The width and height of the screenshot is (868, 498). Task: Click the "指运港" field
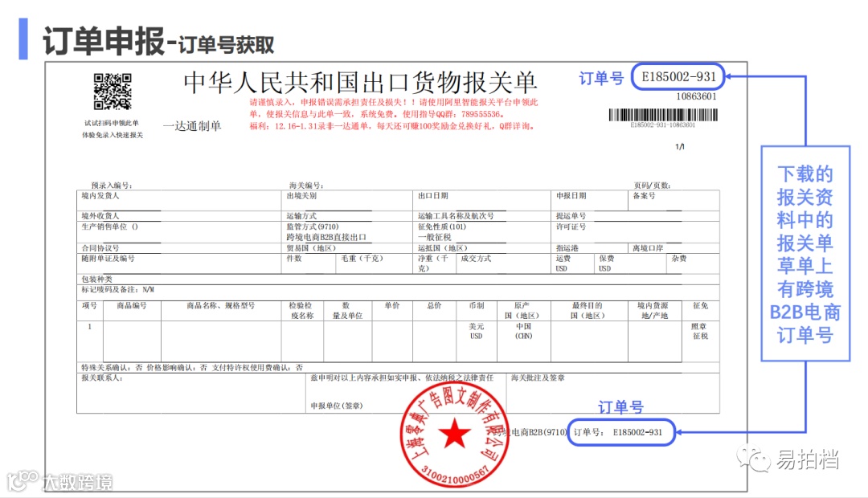(589, 248)
